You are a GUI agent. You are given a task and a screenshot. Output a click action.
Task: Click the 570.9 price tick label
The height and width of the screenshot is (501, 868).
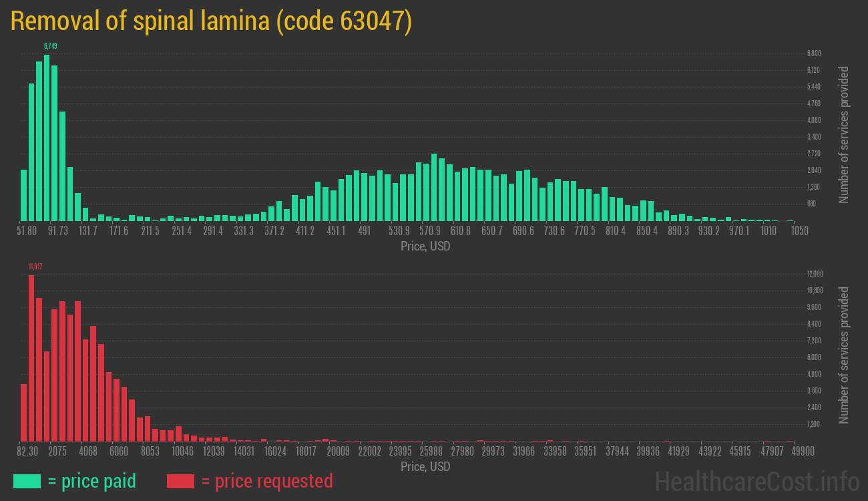click(429, 230)
